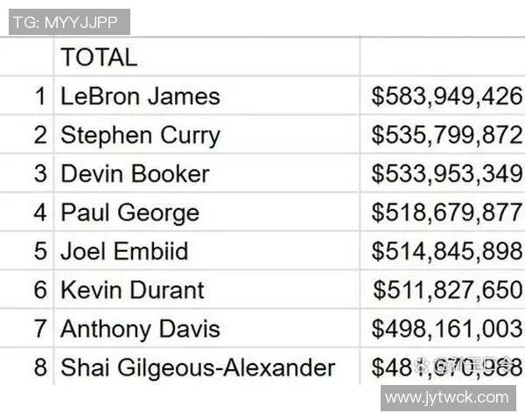Viewport: 525px width, 420px height.
Task: Click the $498,161,003 amount cell
Action: tap(446, 329)
